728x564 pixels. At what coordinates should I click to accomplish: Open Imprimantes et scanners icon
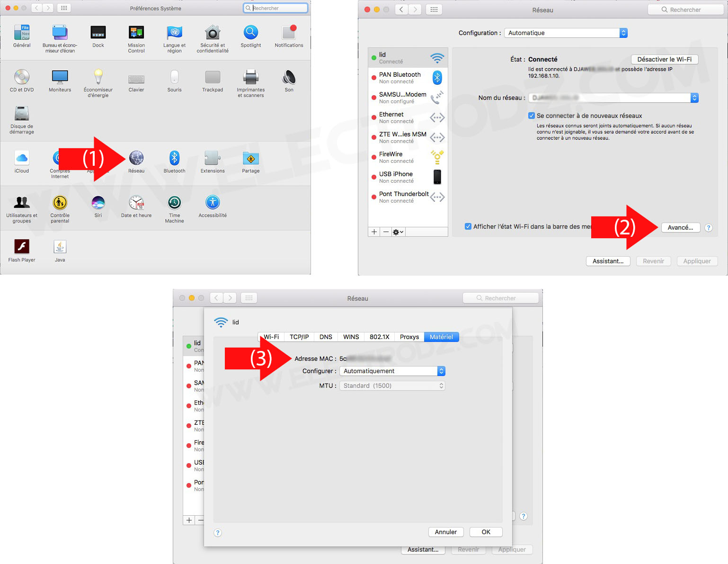point(250,77)
